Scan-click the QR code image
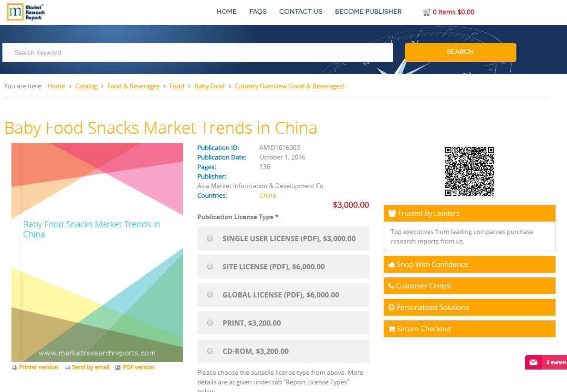Screen dimensions: 567x392 (469, 171)
